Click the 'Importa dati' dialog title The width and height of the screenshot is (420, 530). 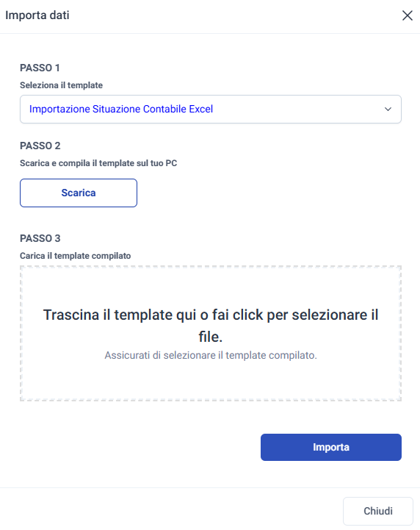coord(37,15)
